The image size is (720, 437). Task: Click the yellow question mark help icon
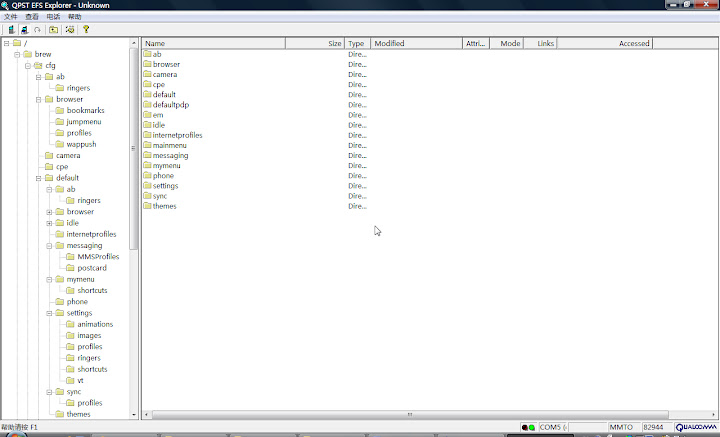coord(86,30)
